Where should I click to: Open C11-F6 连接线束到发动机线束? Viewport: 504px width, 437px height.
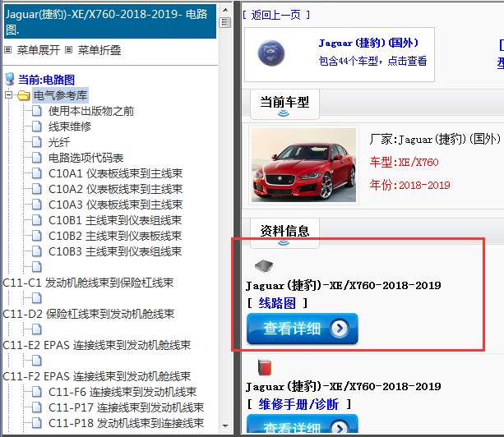(123, 392)
